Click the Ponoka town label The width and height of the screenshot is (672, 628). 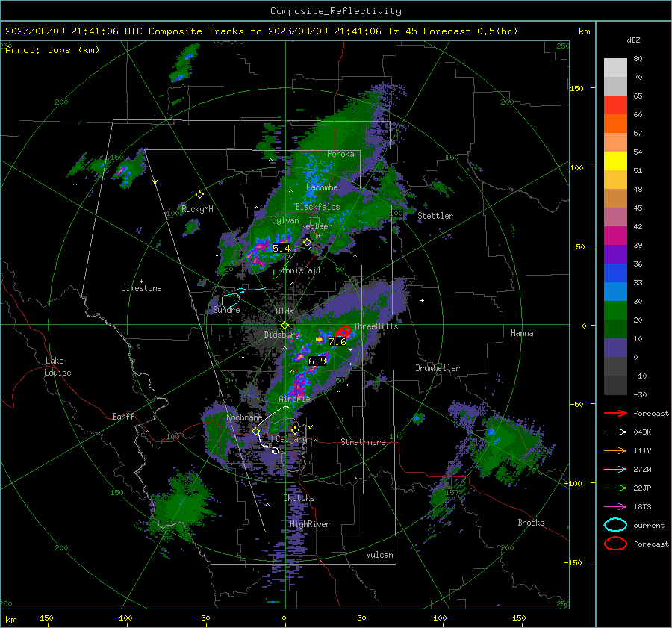(340, 154)
